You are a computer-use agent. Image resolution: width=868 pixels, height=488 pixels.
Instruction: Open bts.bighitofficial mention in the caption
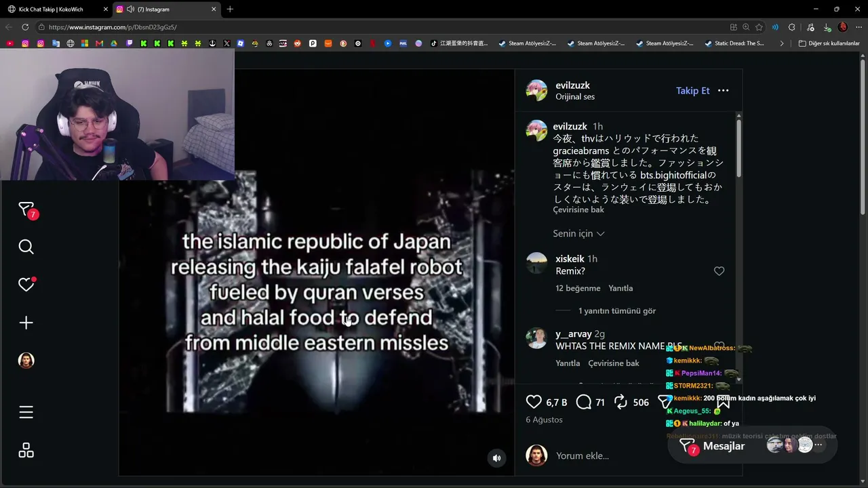point(673,176)
